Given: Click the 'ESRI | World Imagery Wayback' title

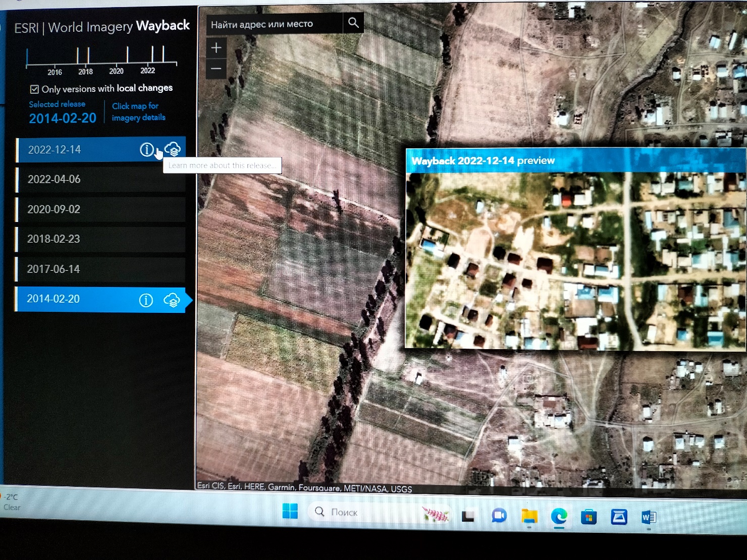Looking at the screenshot, I should pyautogui.click(x=102, y=26).
